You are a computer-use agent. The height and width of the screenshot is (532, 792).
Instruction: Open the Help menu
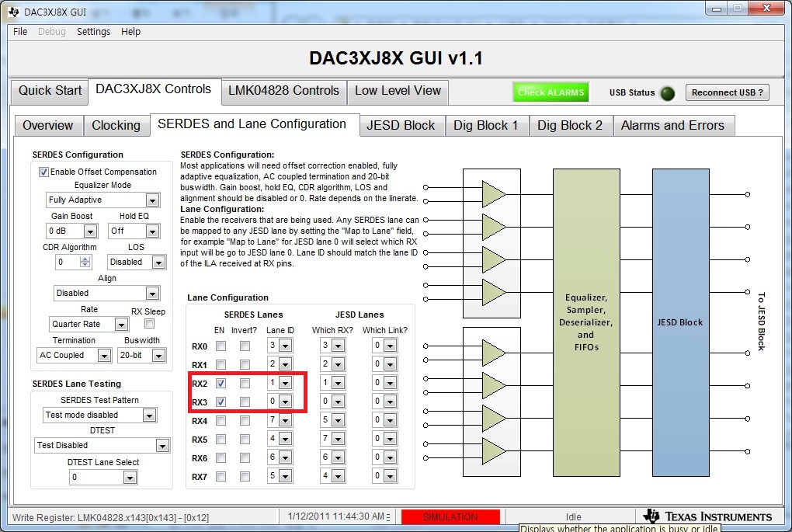point(130,31)
